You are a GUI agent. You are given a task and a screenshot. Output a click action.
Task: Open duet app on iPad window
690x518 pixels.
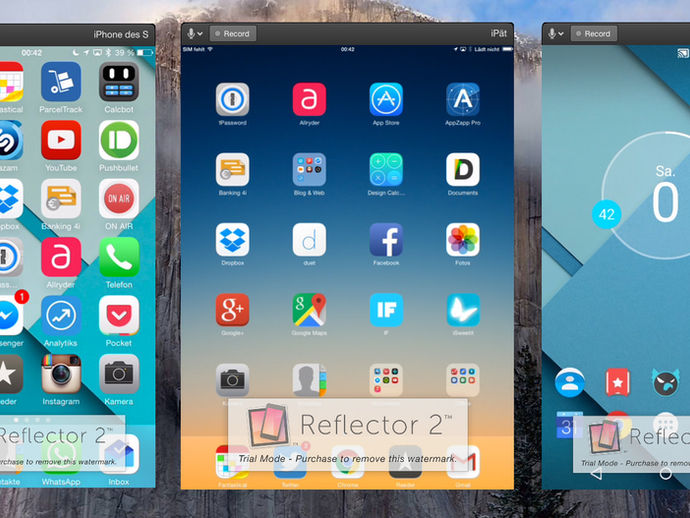click(x=309, y=240)
